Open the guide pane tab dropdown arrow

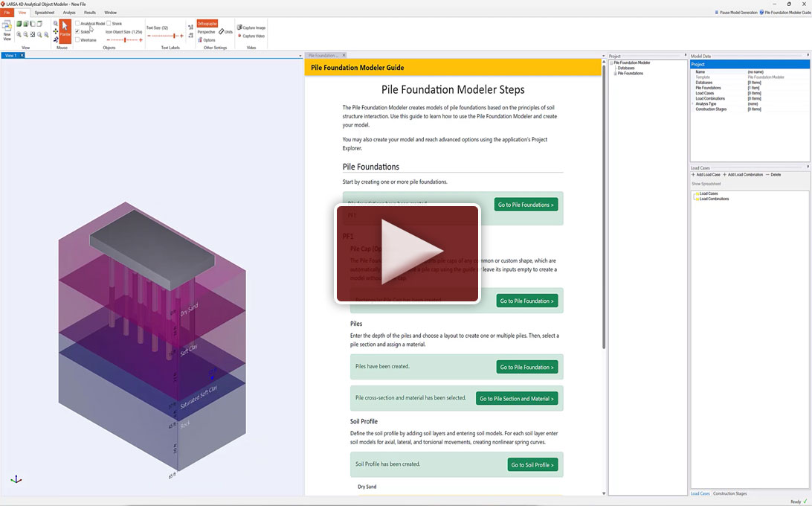(603, 56)
